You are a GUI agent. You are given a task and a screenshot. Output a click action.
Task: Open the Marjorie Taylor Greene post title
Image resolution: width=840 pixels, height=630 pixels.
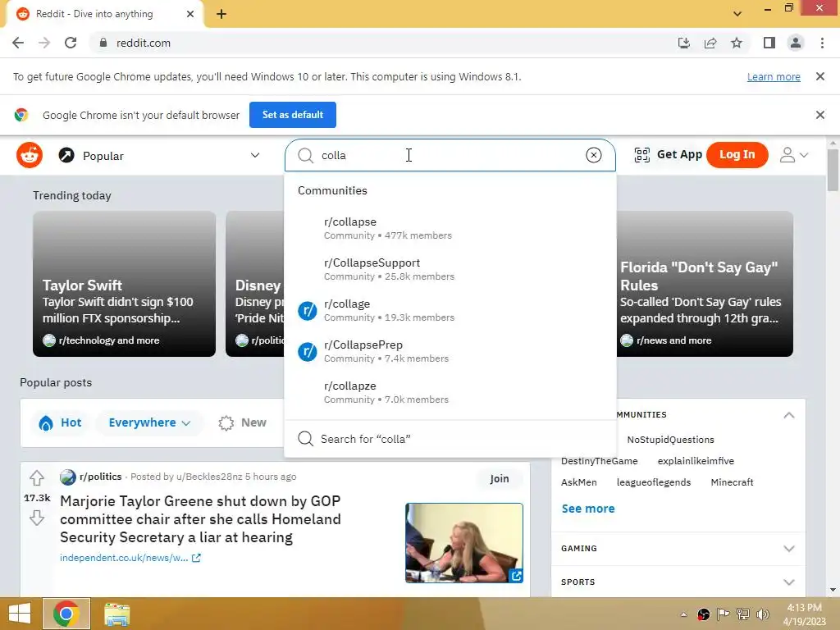[200, 519]
